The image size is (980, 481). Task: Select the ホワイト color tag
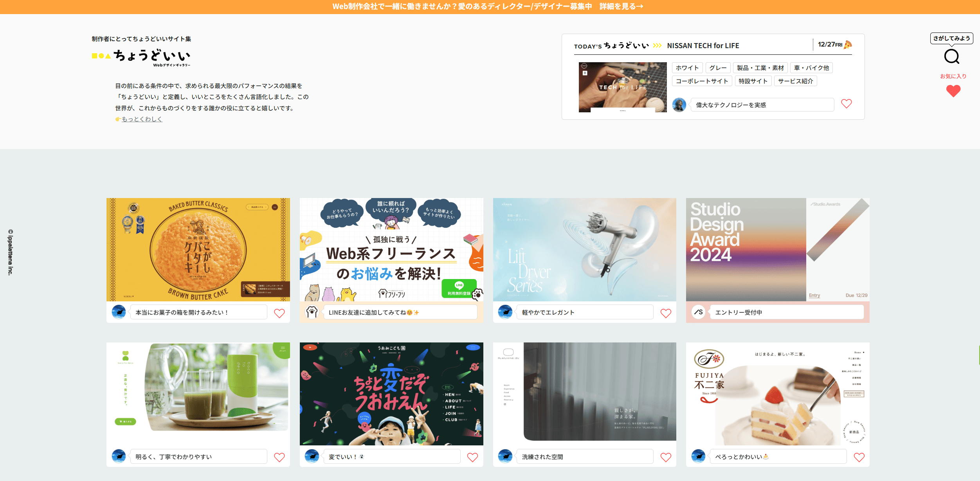tap(687, 67)
